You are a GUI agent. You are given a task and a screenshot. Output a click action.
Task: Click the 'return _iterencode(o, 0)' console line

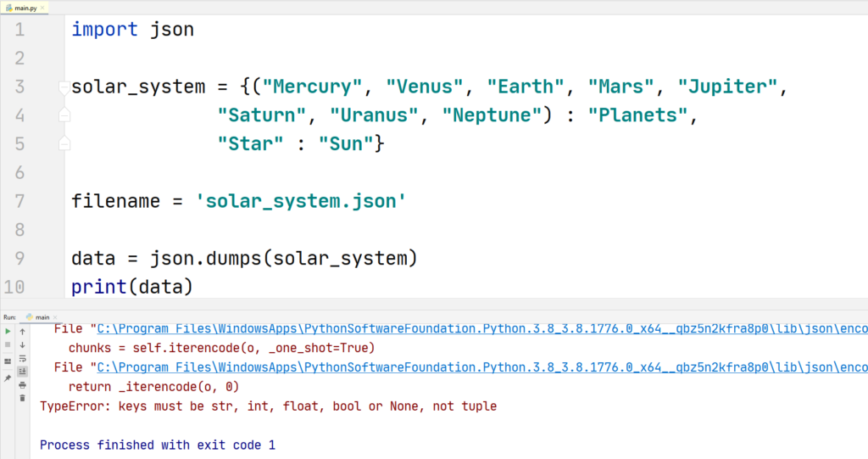(x=154, y=387)
